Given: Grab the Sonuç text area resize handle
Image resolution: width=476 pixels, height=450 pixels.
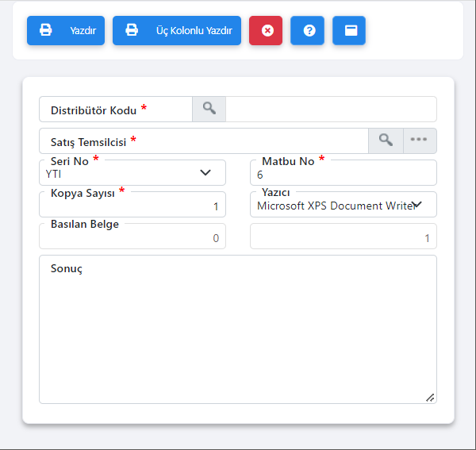Looking at the screenshot, I should (x=430, y=397).
